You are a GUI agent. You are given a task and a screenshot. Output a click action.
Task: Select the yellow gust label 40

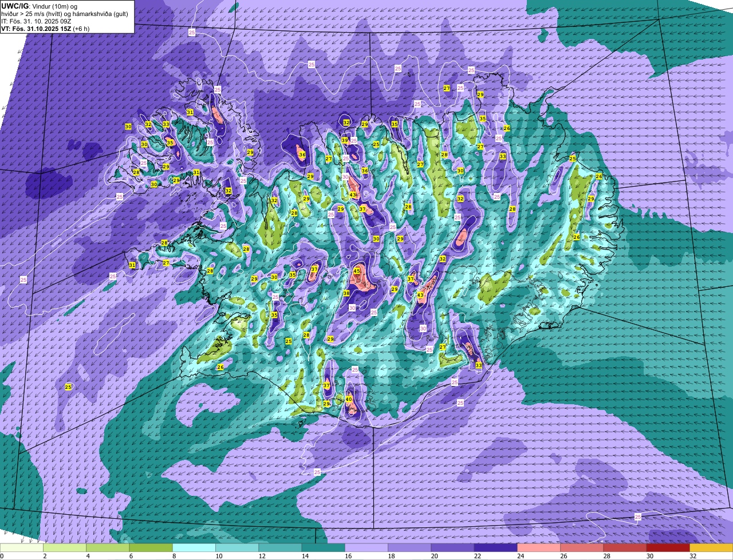pos(349,399)
